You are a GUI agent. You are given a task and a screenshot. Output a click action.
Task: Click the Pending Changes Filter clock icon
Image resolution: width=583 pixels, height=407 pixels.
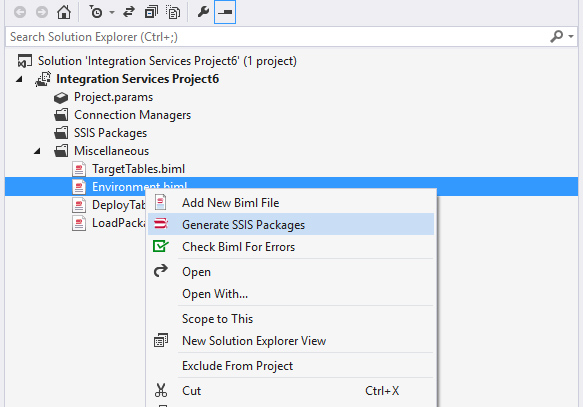[x=96, y=12]
